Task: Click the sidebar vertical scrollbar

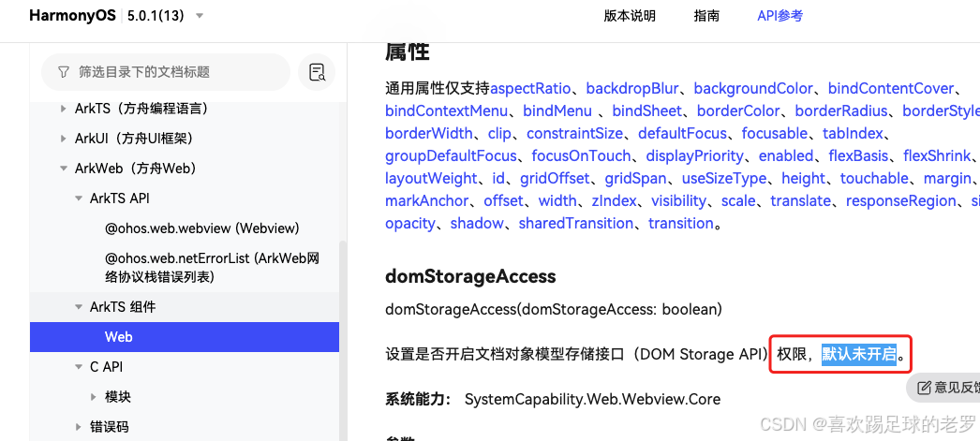Action: 343,341
